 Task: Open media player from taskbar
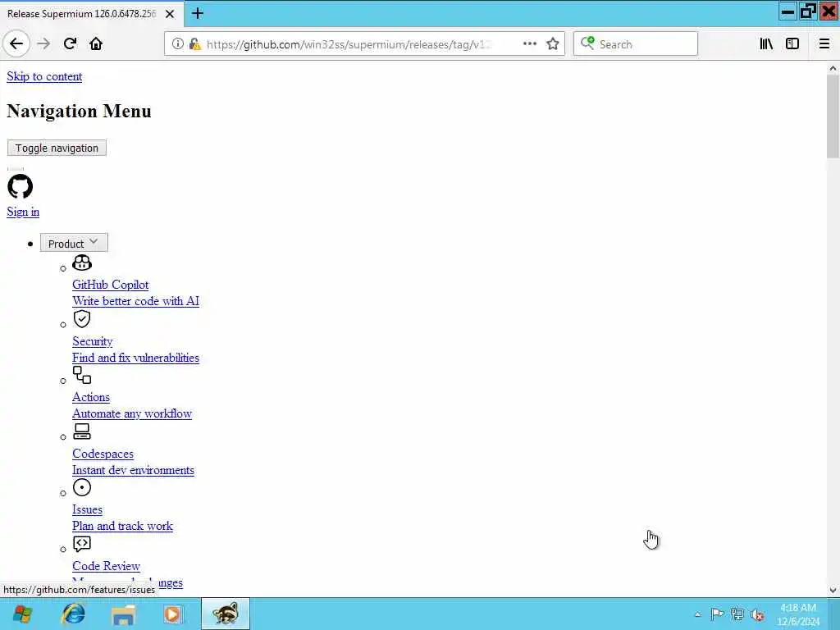pos(172,614)
